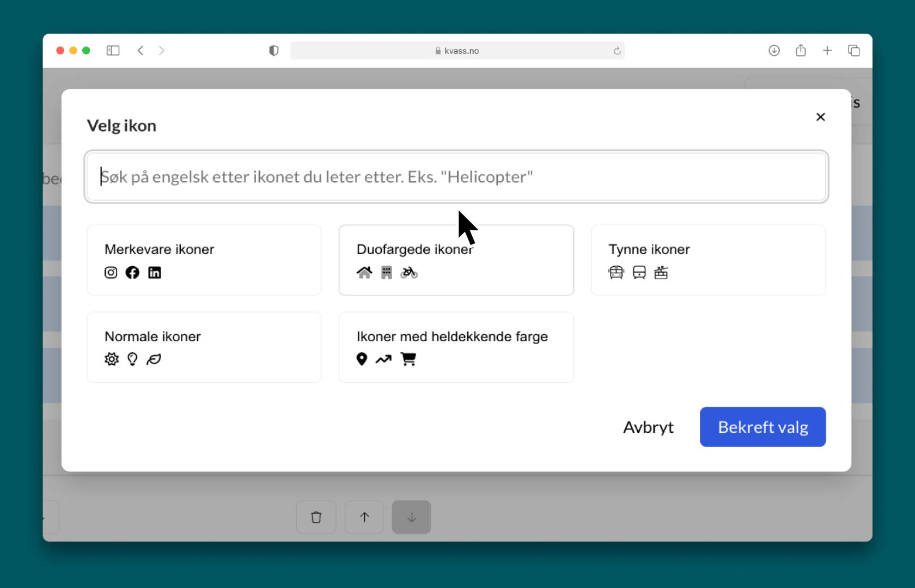Click the Instagram icon in Merkevare ikoner
915x588 pixels.
(x=111, y=272)
